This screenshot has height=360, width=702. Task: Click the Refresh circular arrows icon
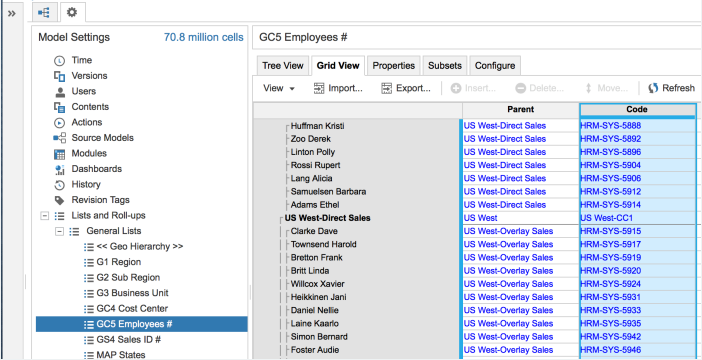pyautogui.click(x=653, y=88)
